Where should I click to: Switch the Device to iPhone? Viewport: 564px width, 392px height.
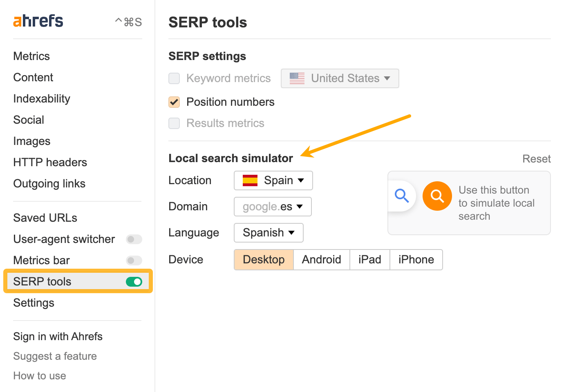pos(416,259)
